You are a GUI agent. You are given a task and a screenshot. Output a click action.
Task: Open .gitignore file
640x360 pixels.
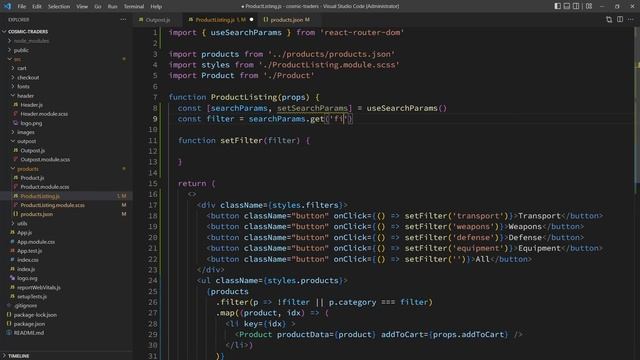click(25, 306)
